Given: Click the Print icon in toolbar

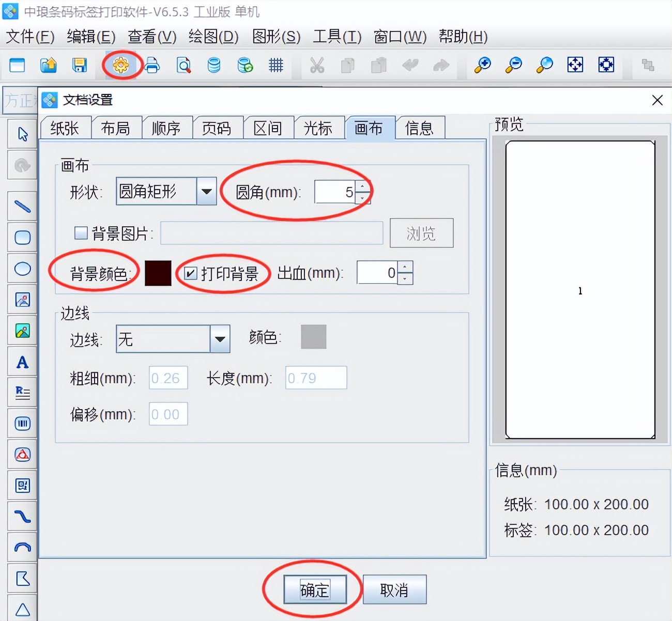Looking at the screenshot, I should pos(152,65).
